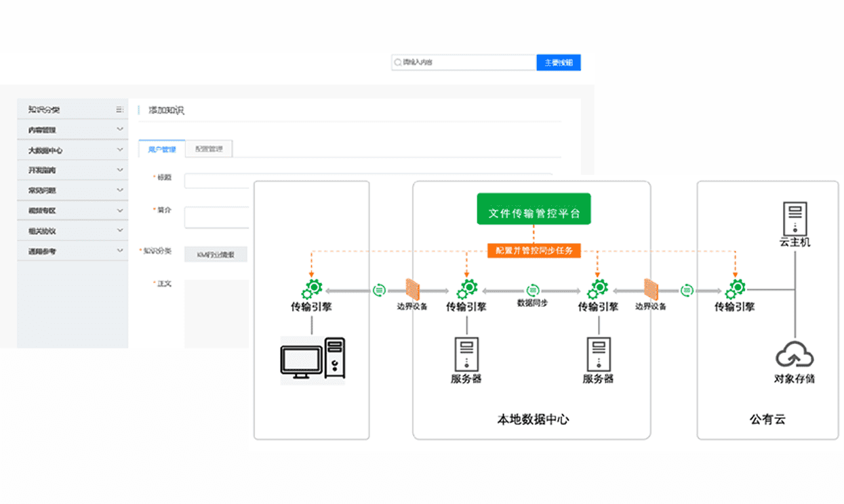Click the 云主机 label
844x504 pixels.
pyautogui.click(x=795, y=242)
